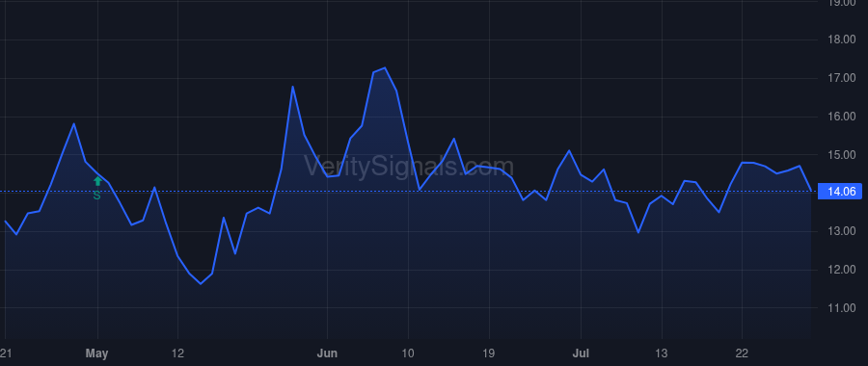Click the 19 date axis label
868x366 pixels.
489,353
